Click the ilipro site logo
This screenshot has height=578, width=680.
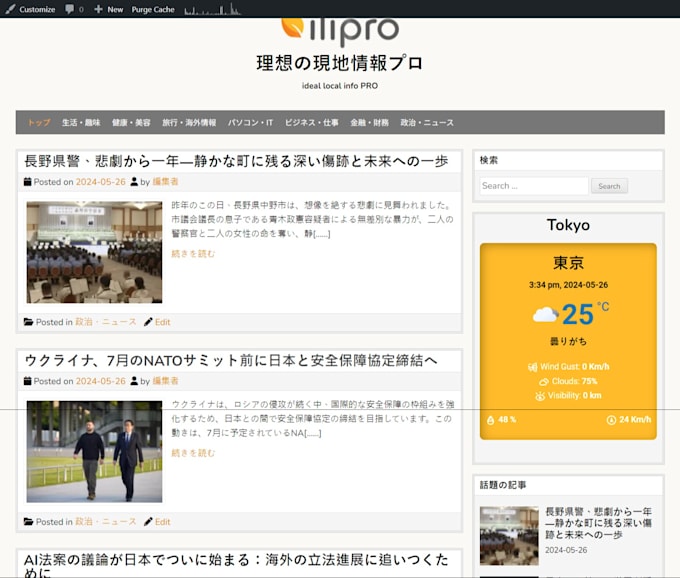tap(340, 31)
